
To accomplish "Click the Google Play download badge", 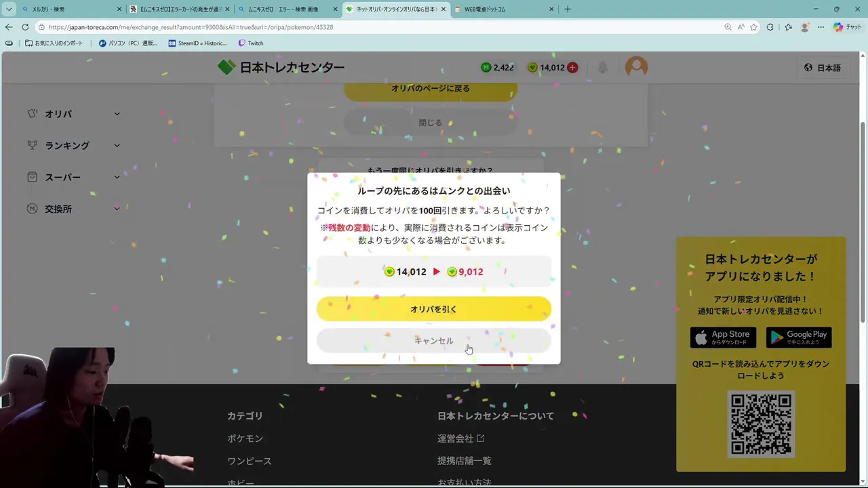I will (x=799, y=338).
